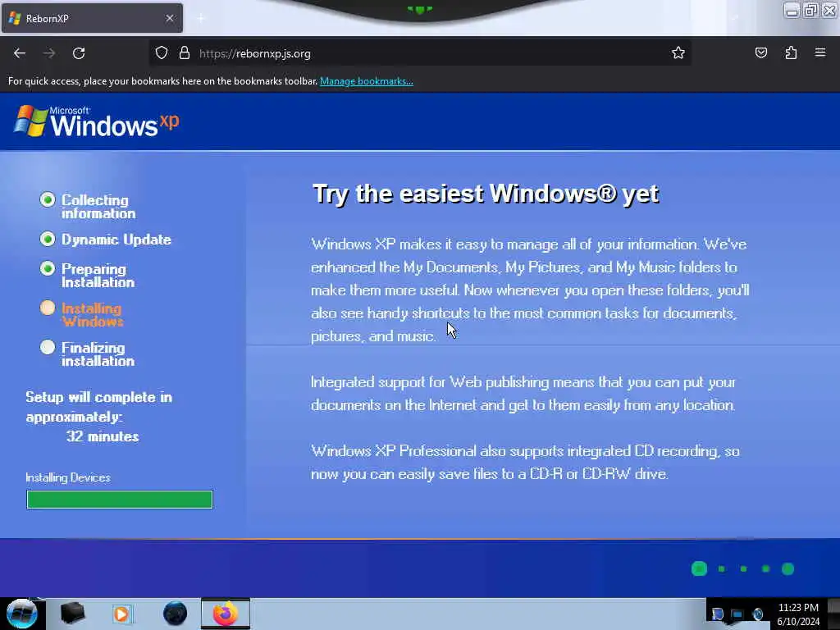Click the Collecting information step bullet

tap(47, 199)
